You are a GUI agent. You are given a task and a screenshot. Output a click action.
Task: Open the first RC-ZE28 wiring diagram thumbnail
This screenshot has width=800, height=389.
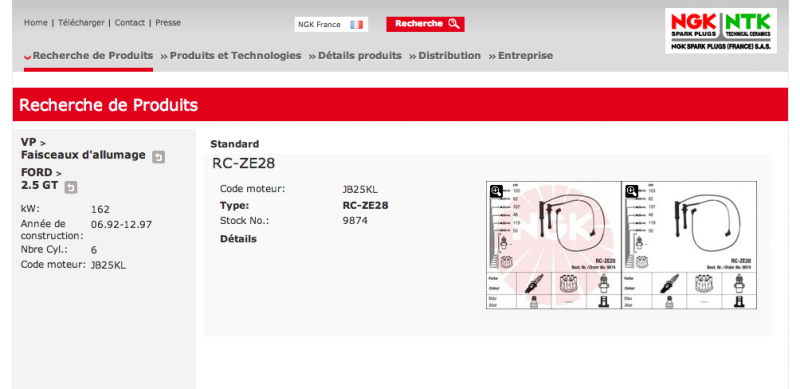pyautogui.click(x=554, y=245)
